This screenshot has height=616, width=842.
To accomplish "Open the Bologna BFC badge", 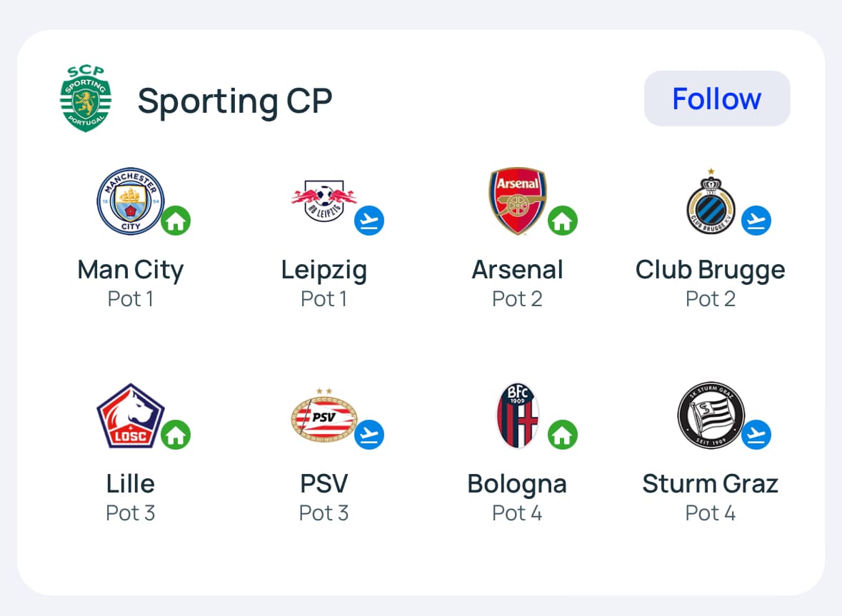I will click(x=518, y=415).
